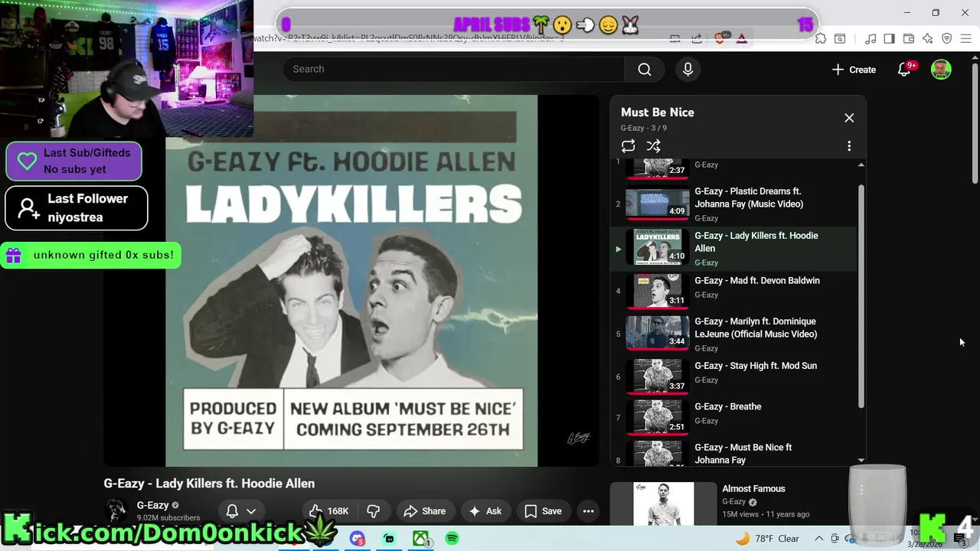
Task: Open Spotify from the taskbar
Action: (x=452, y=539)
